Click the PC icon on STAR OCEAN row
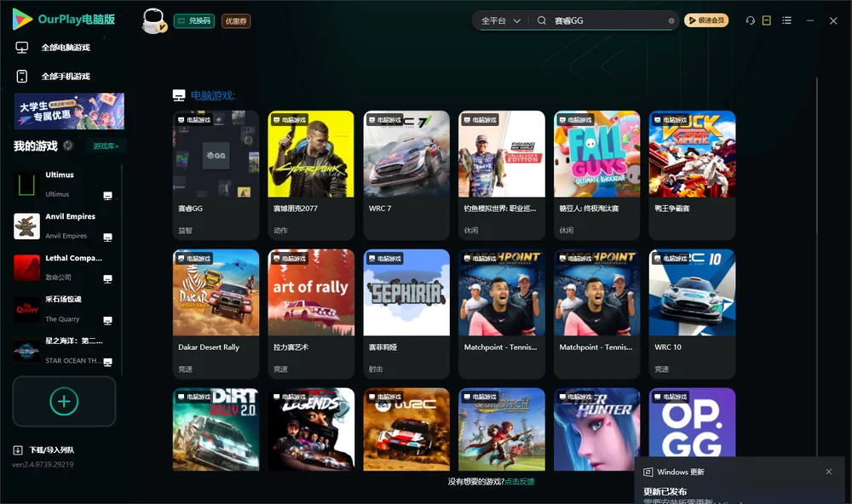 (x=107, y=363)
